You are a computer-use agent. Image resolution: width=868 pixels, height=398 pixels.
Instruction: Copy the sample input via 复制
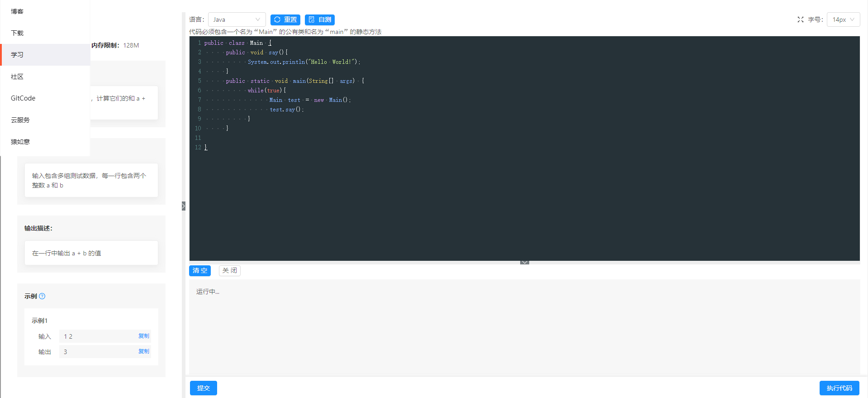click(143, 336)
